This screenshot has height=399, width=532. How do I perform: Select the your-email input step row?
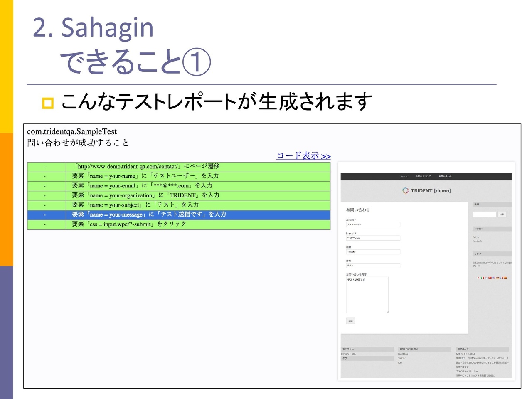point(179,186)
